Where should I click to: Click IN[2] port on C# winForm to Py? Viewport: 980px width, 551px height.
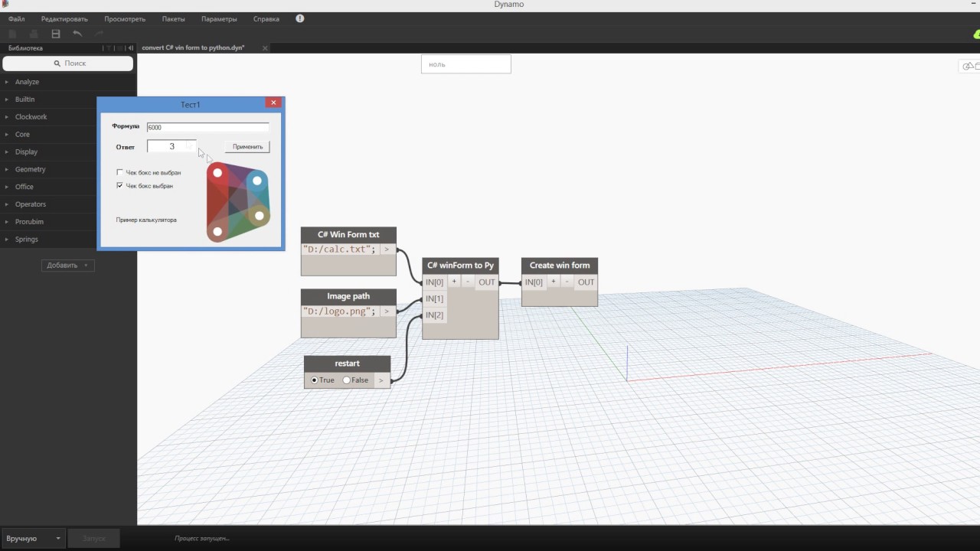pos(434,315)
